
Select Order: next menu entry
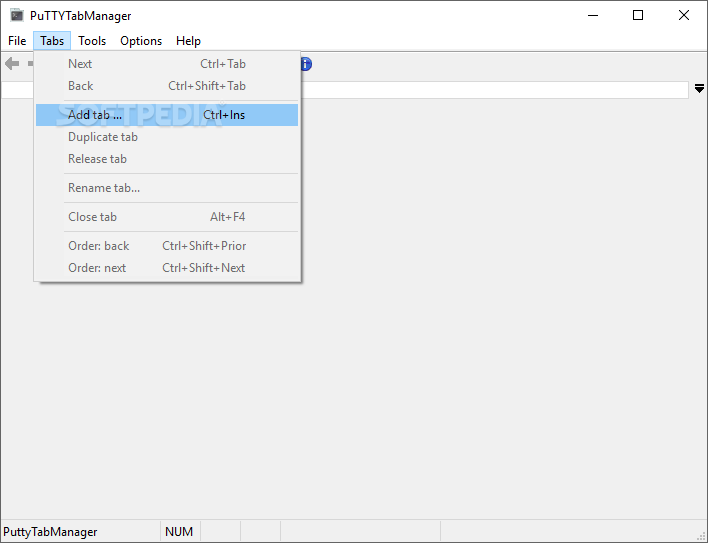pyautogui.click(x=167, y=268)
